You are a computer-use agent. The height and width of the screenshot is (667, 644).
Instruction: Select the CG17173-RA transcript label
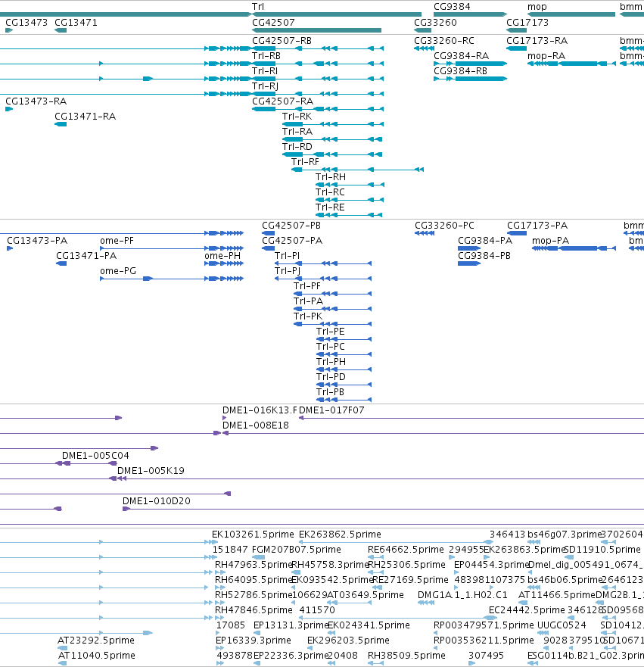pyautogui.click(x=537, y=40)
